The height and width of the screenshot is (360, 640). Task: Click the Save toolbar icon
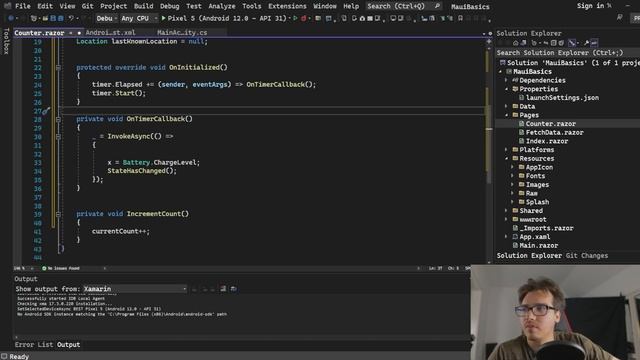pos(53,18)
